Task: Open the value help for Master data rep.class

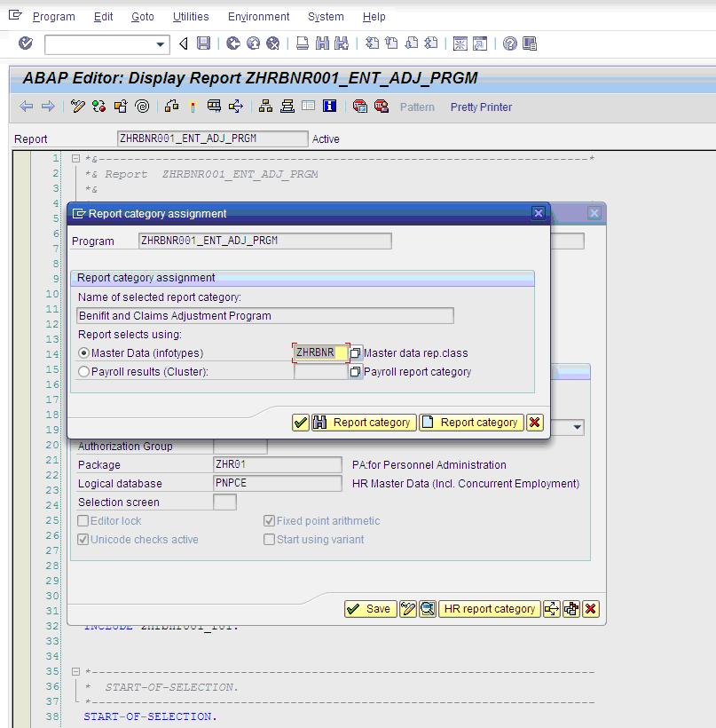Action: pyautogui.click(x=356, y=352)
